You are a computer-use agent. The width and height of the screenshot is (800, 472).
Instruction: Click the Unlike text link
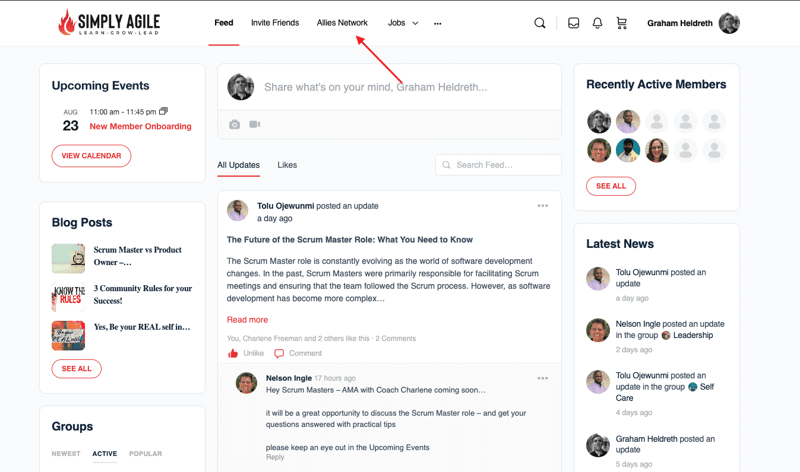coord(254,353)
